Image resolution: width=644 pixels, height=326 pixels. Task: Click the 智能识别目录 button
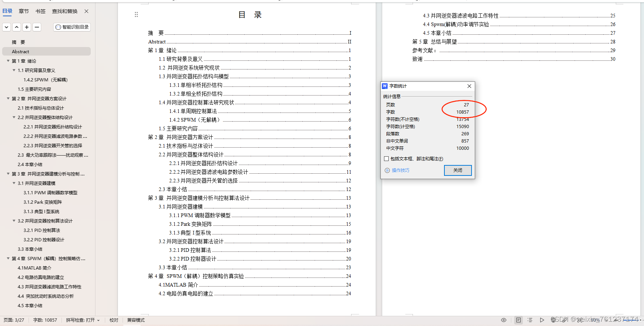(72, 27)
